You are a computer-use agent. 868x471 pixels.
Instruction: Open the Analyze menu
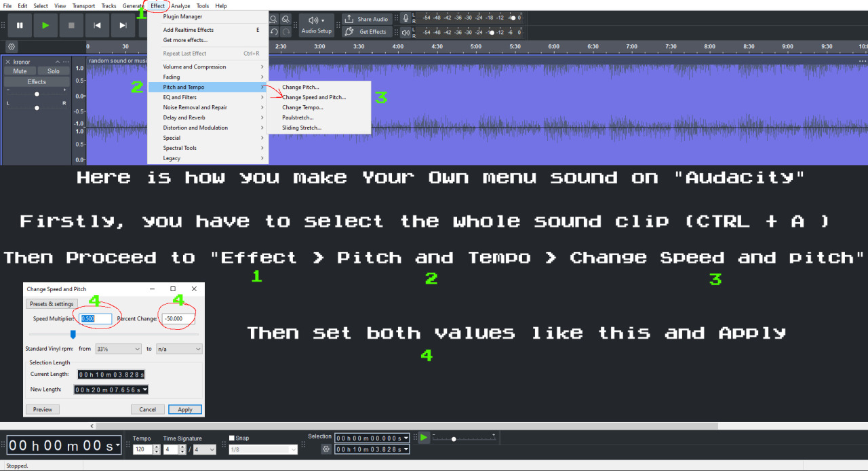tap(180, 5)
